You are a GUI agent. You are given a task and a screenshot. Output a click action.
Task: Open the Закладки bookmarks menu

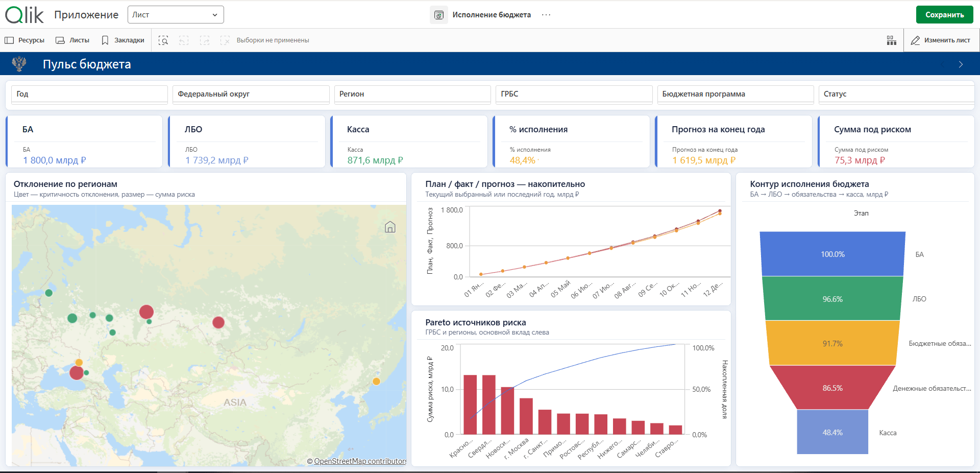pos(122,40)
